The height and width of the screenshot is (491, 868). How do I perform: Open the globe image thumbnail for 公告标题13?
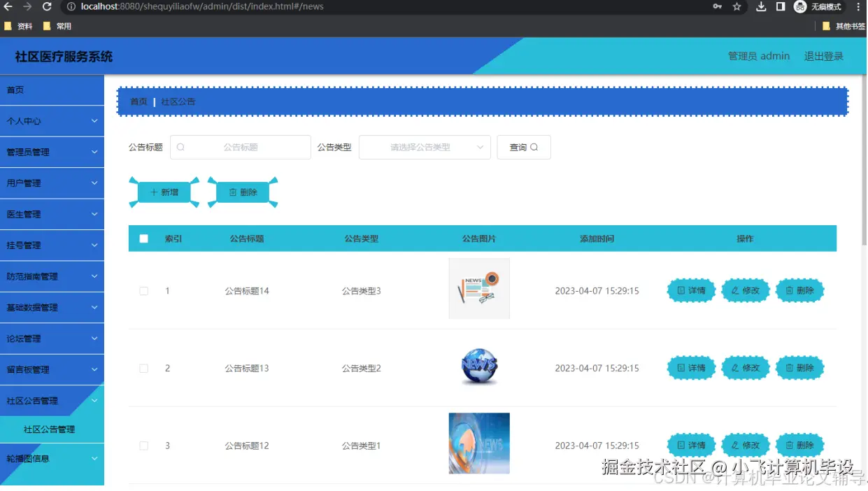click(x=479, y=366)
